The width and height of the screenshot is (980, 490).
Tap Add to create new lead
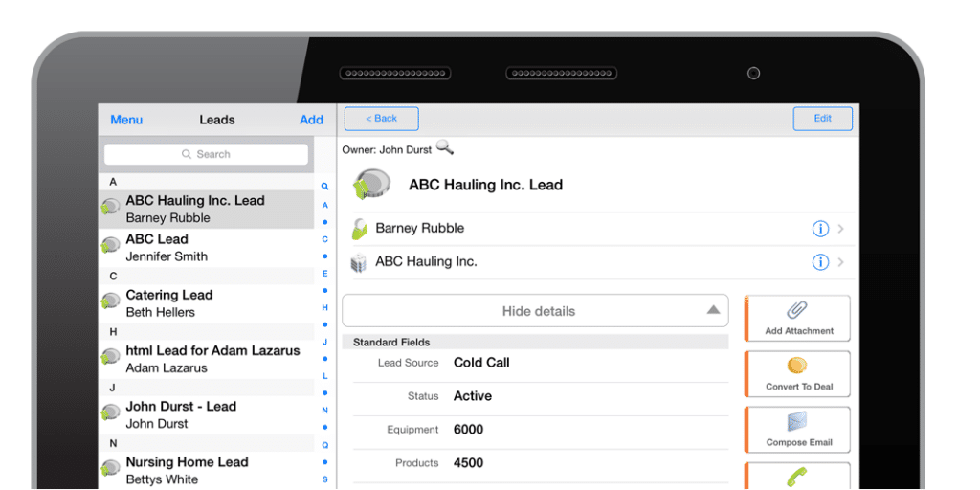coord(311,120)
